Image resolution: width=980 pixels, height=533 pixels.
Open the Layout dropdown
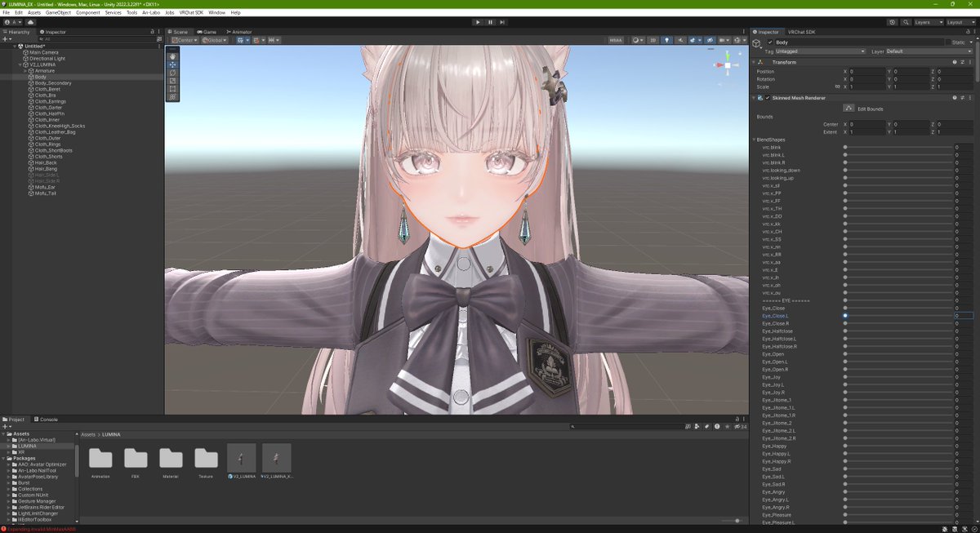960,22
